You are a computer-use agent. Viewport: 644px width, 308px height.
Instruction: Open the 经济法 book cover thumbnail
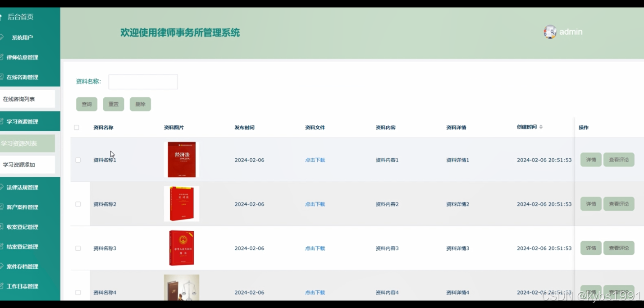(182, 160)
